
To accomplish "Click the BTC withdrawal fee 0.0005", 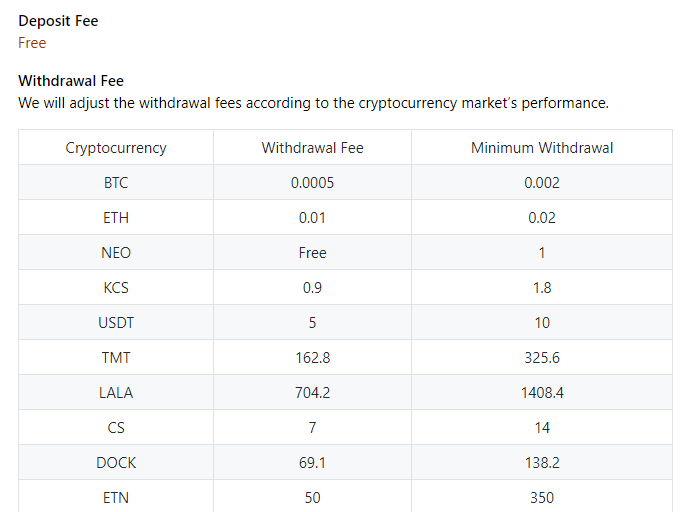I will point(312,183).
